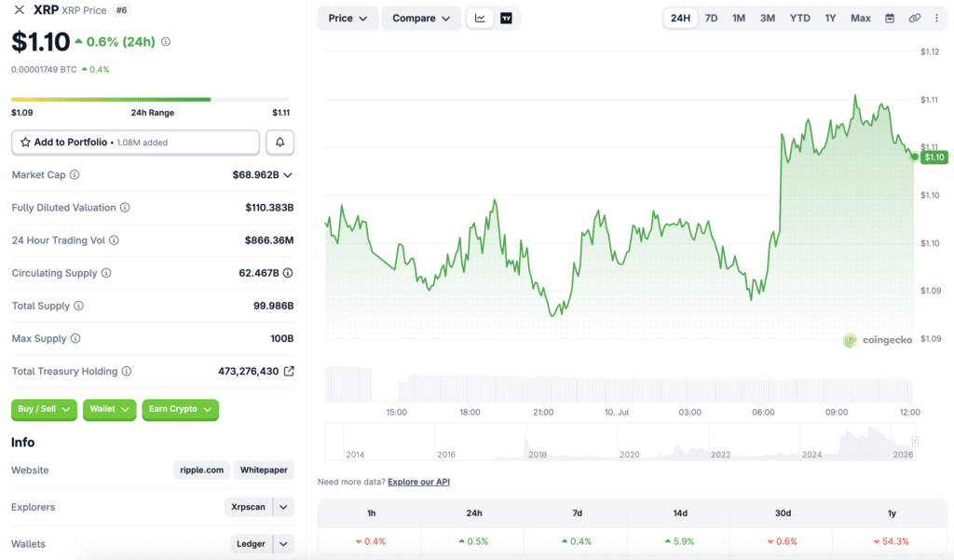Click the mini historical range navigator chart
The image size is (954, 560).
pos(620,442)
